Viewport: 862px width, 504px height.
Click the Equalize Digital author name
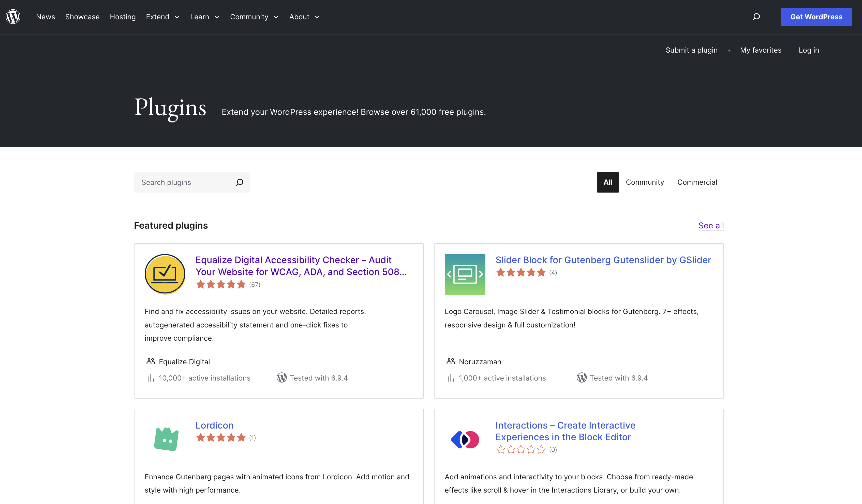[x=184, y=362]
